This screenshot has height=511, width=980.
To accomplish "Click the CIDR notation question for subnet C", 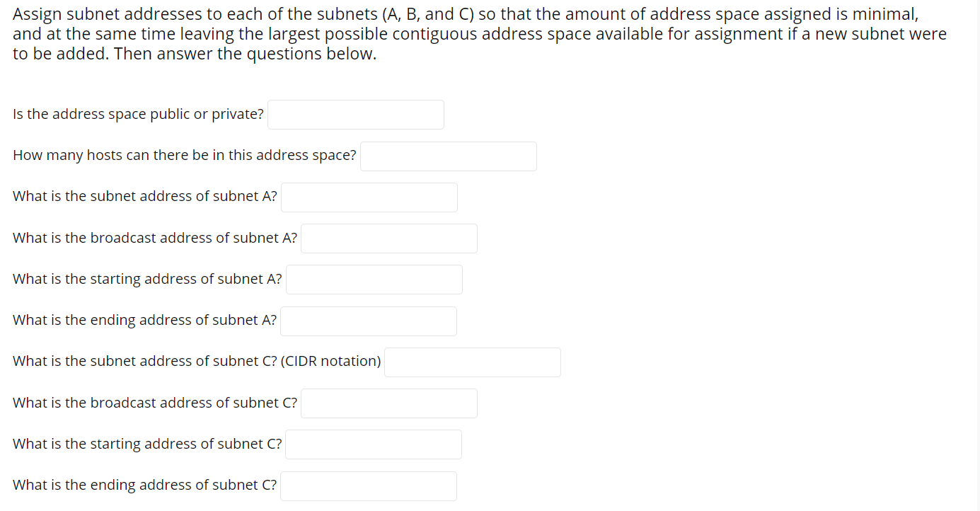I will click(x=196, y=360).
